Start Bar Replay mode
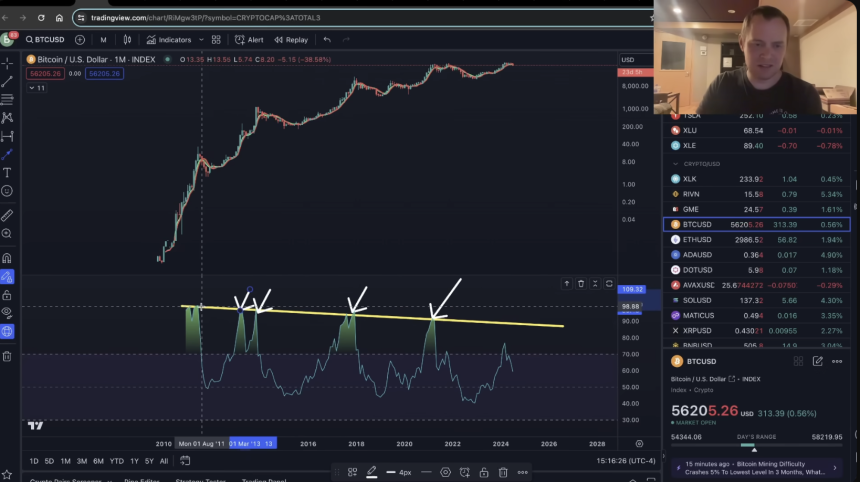Screen dimensions: 860x482 pos(291,40)
